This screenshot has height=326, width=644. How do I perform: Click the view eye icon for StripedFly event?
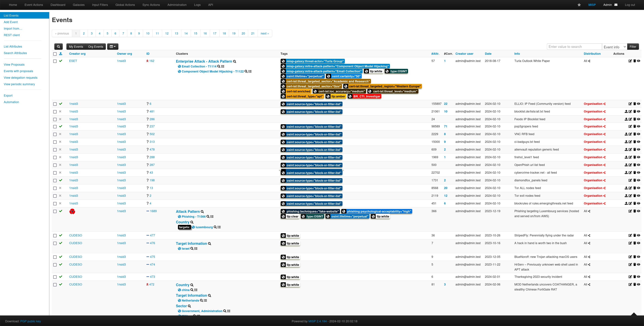pyautogui.click(x=638, y=235)
